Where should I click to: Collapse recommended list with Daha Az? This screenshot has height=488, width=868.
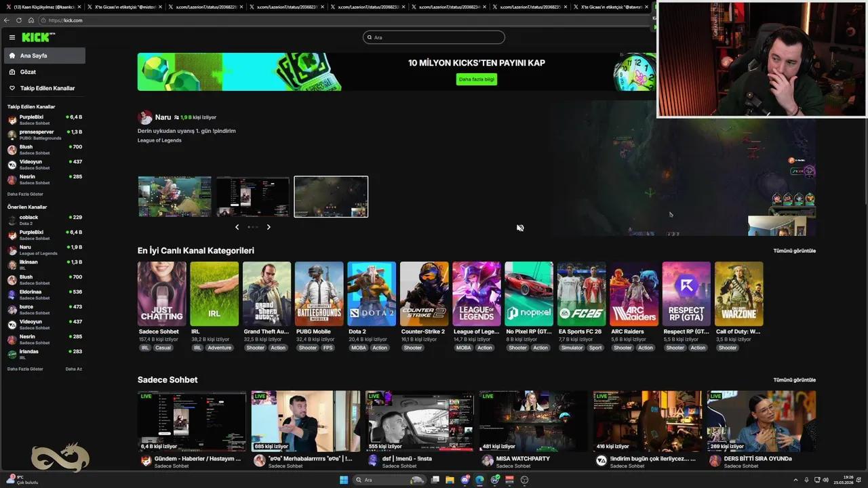coord(73,369)
